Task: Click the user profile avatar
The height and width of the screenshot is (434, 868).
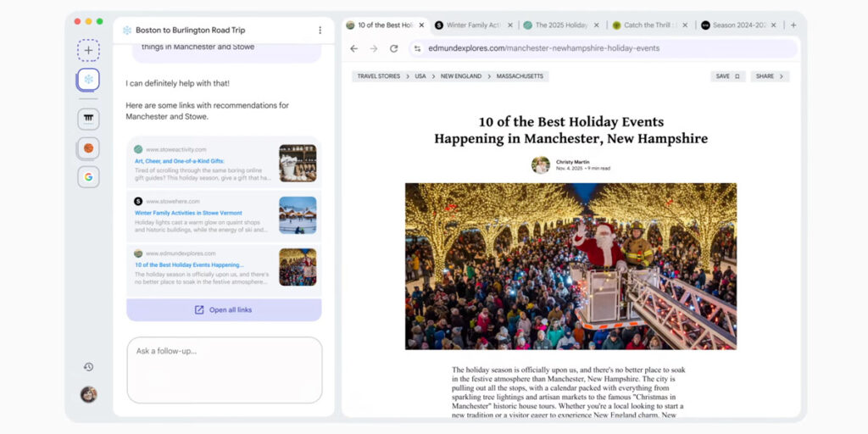Action: (88, 394)
